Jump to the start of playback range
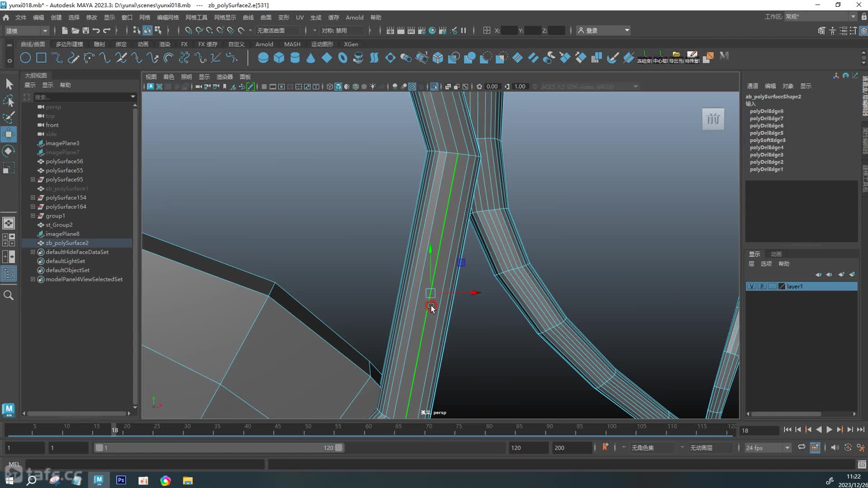This screenshot has height=488, width=868. click(x=788, y=430)
